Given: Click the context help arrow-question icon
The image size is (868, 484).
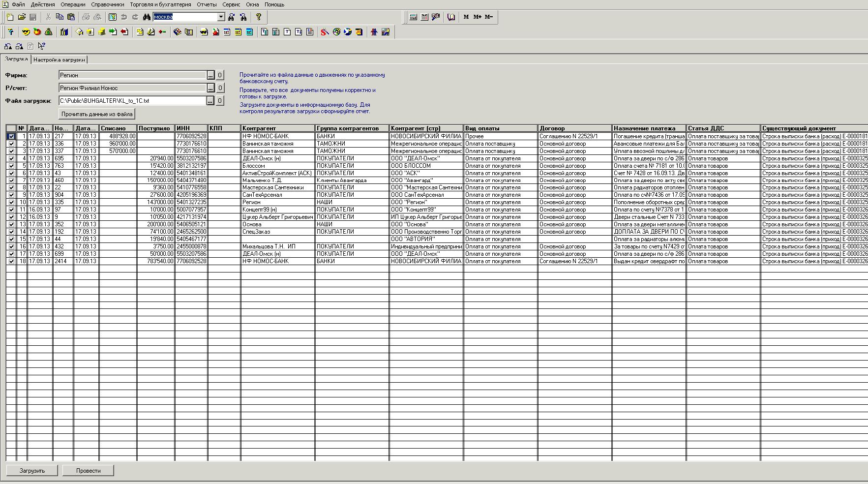Looking at the screenshot, I should tap(42, 46).
